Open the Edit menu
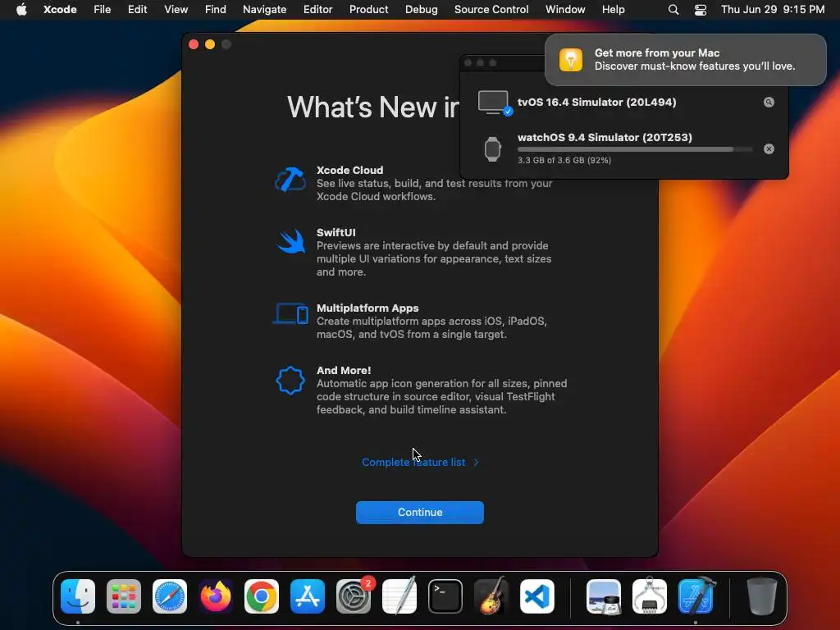Image resolution: width=840 pixels, height=630 pixels. 137,9
